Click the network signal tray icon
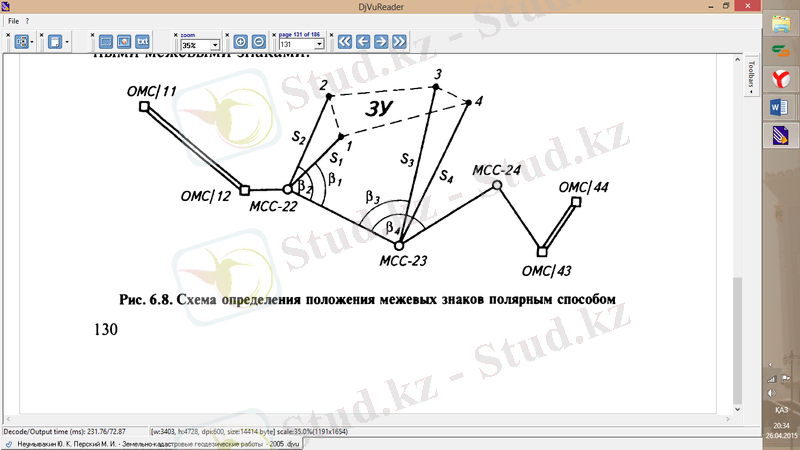 tap(771, 379)
